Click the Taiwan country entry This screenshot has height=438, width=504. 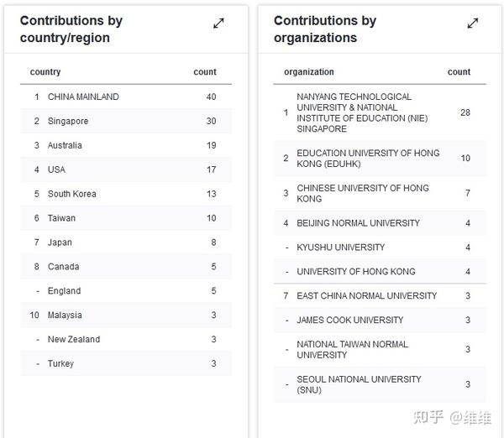61,218
